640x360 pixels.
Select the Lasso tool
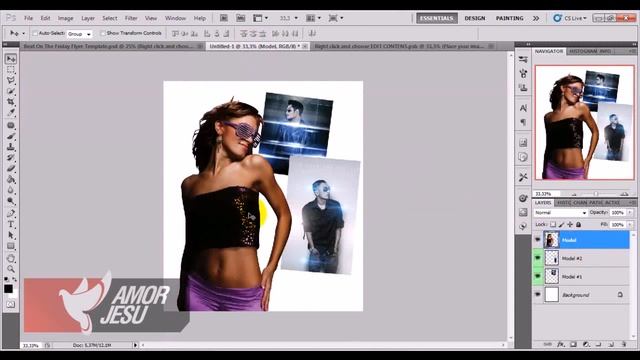(11, 80)
